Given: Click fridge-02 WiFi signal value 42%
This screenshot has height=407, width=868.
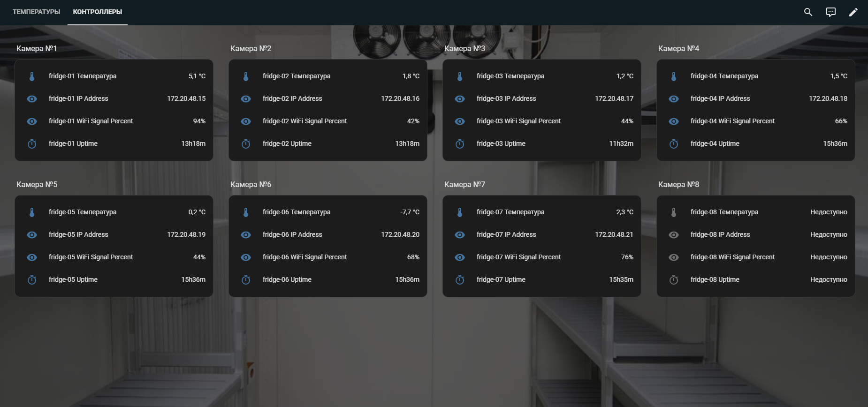Looking at the screenshot, I should (x=413, y=121).
